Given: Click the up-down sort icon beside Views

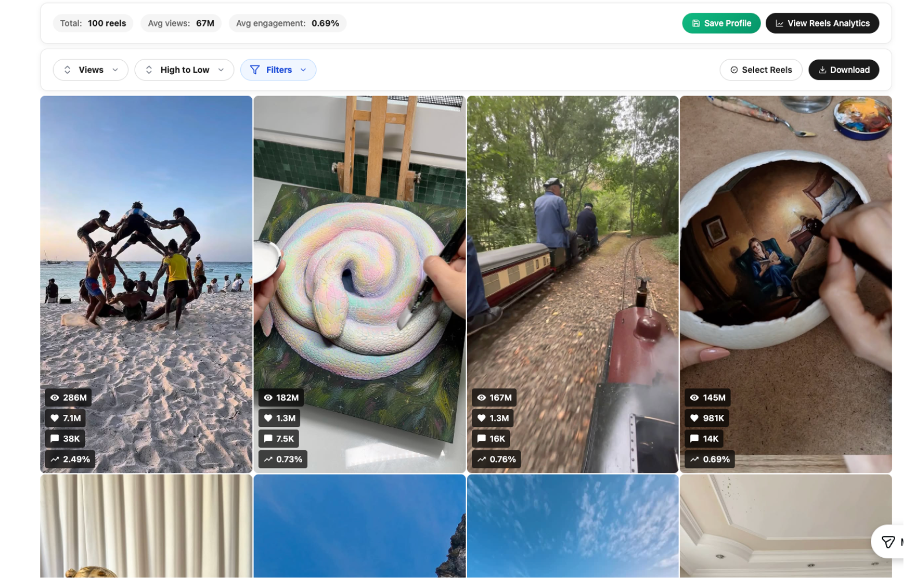Looking at the screenshot, I should coord(68,70).
